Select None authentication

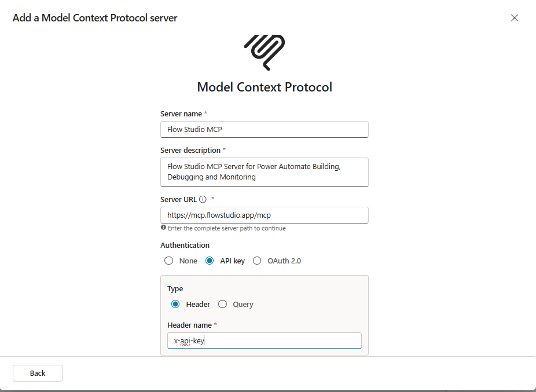[168, 261]
